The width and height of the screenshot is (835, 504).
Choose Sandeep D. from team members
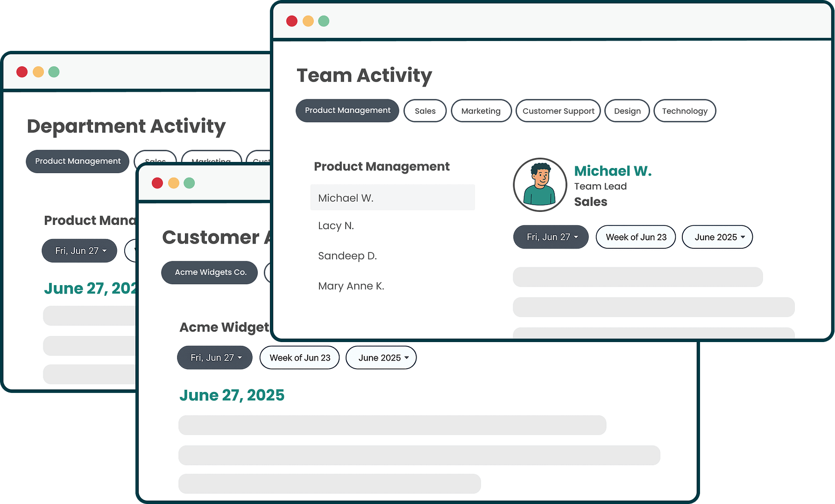(x=347, y=256)
